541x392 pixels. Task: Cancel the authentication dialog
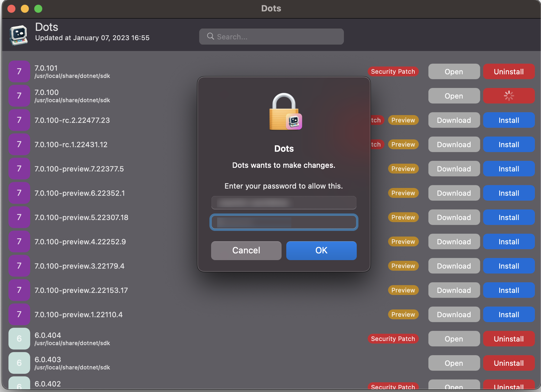(x=246, y=250)
